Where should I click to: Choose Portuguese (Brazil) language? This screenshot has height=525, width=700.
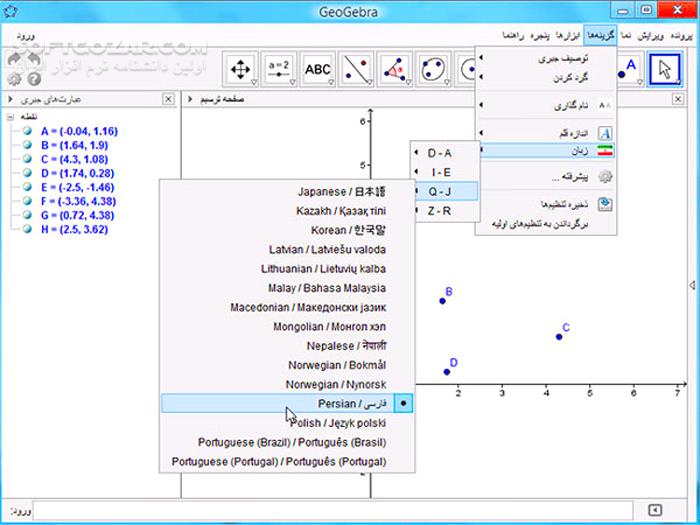pyautogui.click(x=288, y=442)
